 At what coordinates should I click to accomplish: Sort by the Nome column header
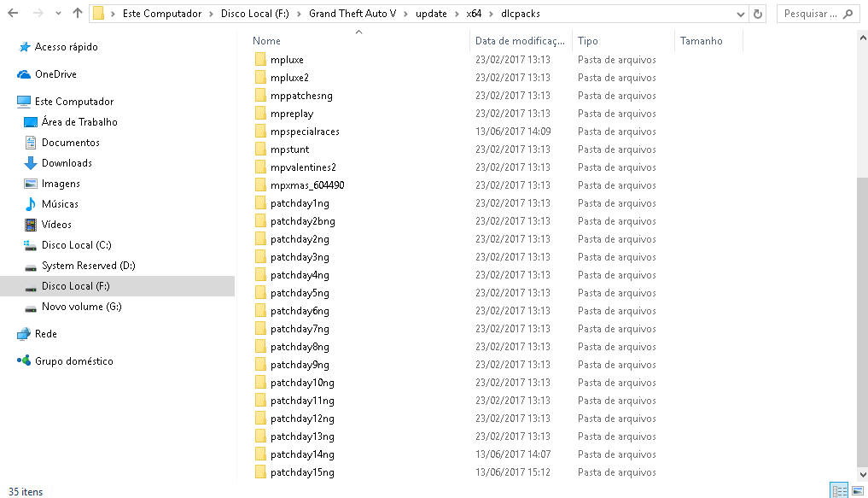pos(266,41)
